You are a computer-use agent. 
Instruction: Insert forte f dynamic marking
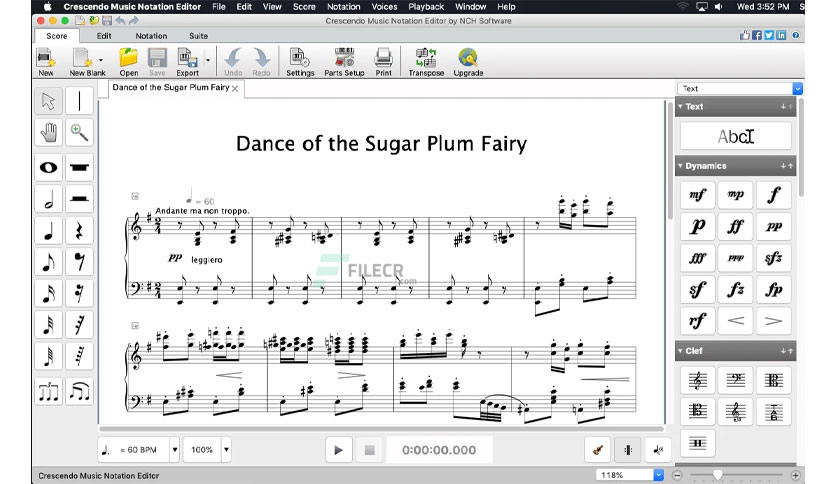[774, 195]
